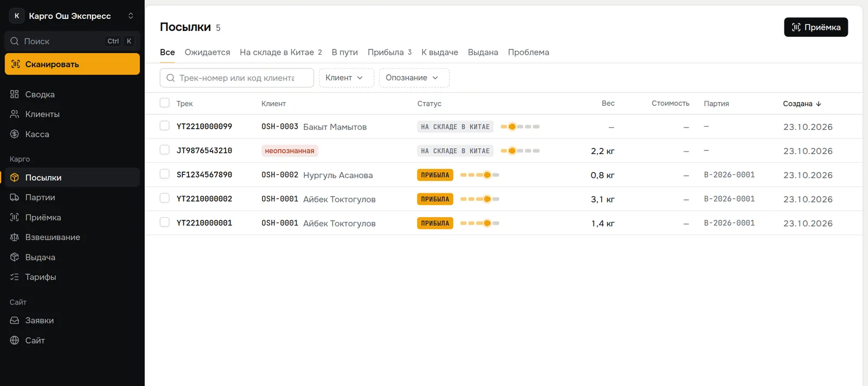This screenshot has height=386, width=868.
Task: Click the black Приёмка button
Action: point(816,27)
